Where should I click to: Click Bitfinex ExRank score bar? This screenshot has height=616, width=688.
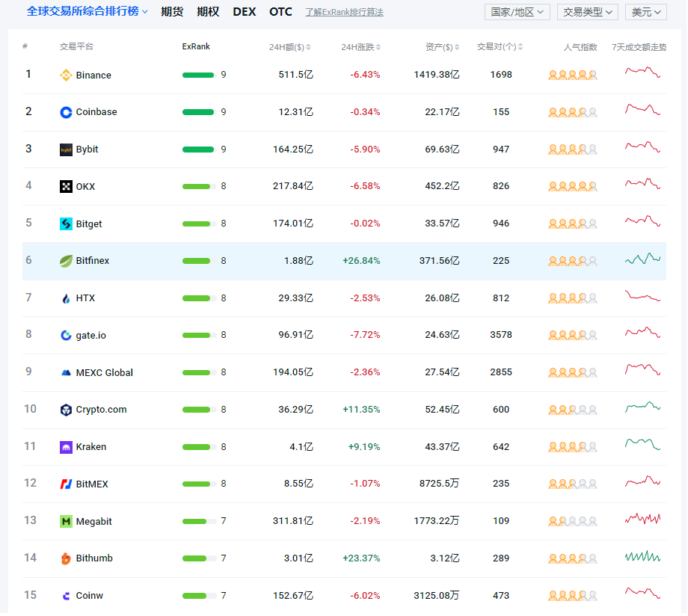pyautogui.click(x=199, y=261)
